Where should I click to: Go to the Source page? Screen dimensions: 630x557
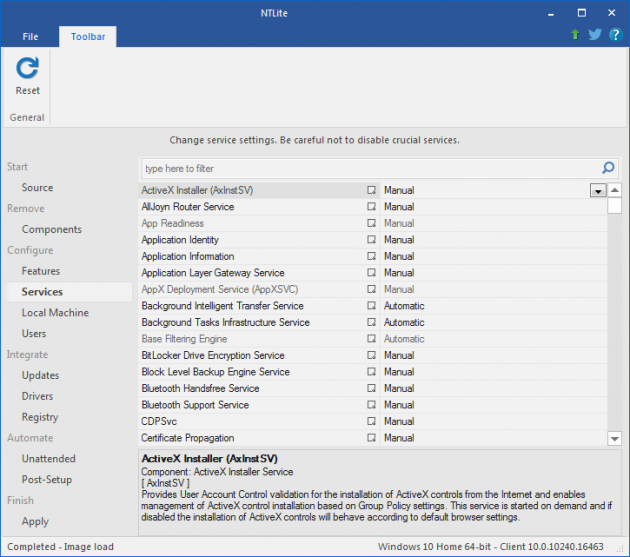pyautogui.click(x=37, y=188)
